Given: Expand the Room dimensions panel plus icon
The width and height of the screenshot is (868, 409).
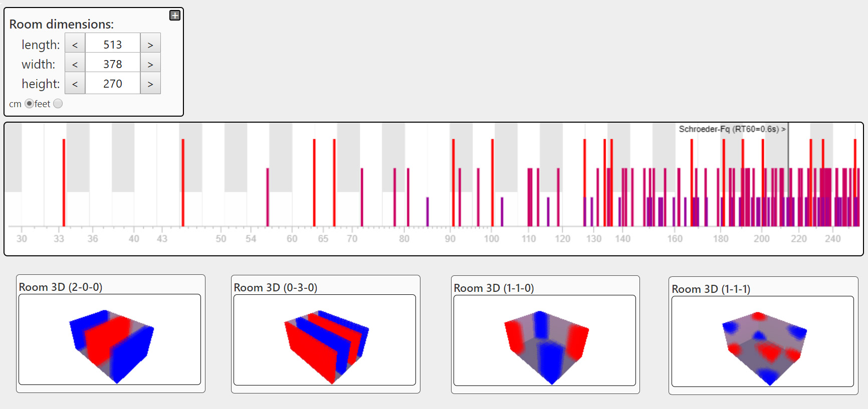Looking at the screenshot, I should (175, 16).
